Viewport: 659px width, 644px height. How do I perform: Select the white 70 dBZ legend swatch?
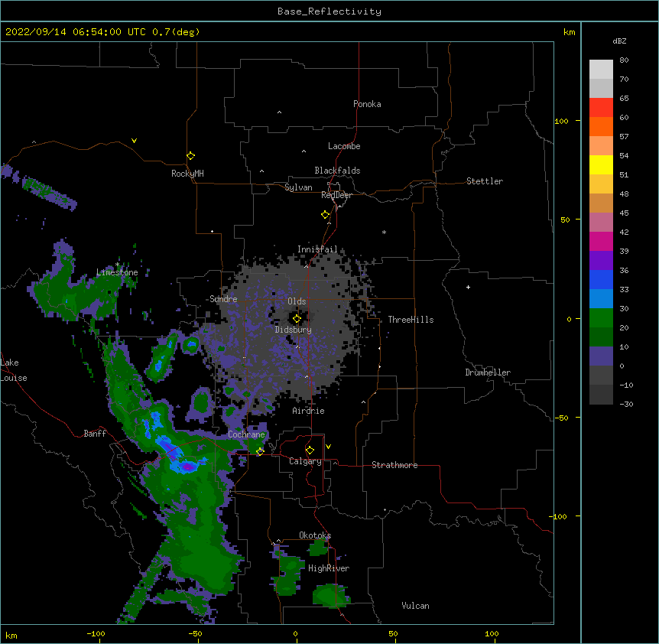[601, 70]
